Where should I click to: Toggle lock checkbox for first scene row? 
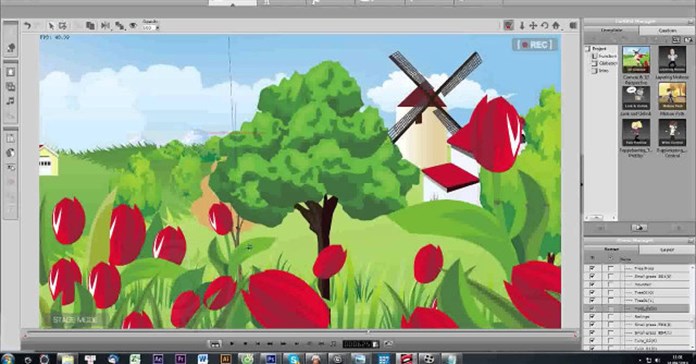coord(611,269)
